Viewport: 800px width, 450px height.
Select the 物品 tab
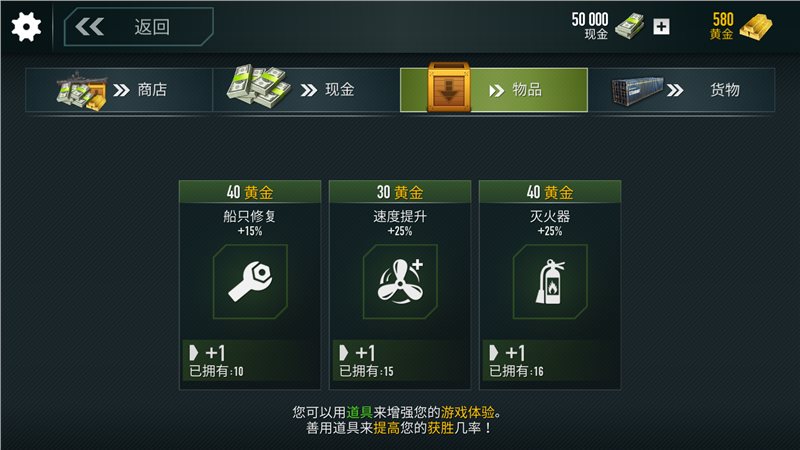click(494, 90)
